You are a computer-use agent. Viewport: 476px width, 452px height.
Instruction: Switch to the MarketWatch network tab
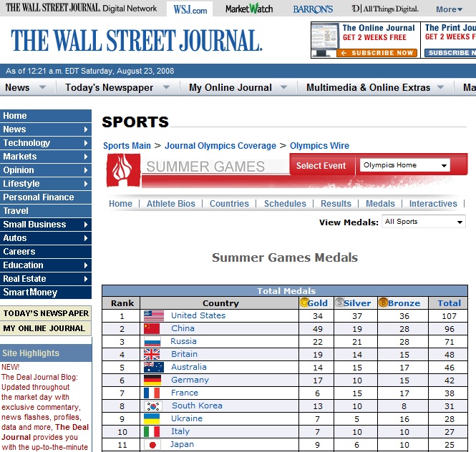coord(249,9)
